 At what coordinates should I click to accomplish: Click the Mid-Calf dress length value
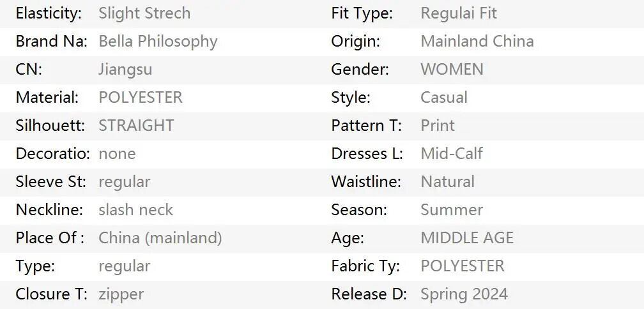pos(452,154)
